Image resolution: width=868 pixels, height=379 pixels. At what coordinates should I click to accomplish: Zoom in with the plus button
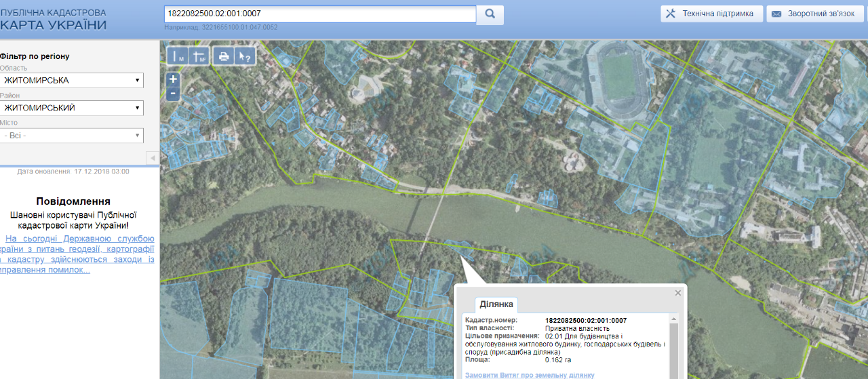click(173, 79)
